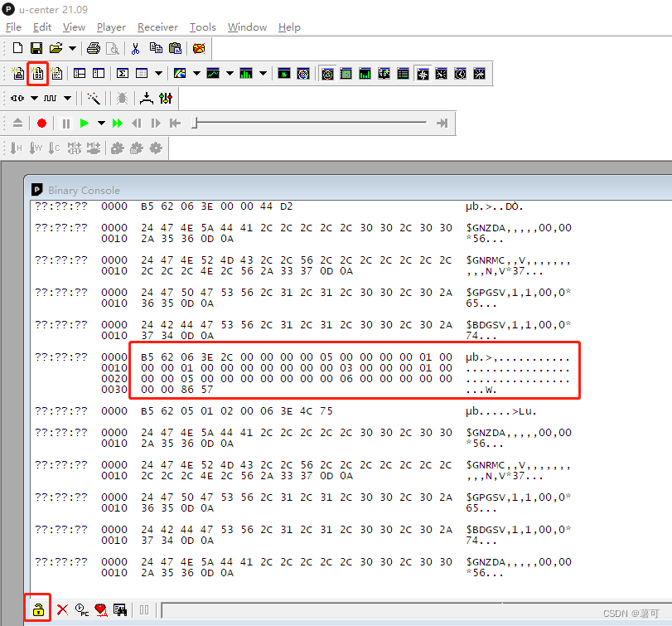Viewport: 672px width, 626px height.
Task: Expand the Table View dropdown arrow
Action: 158,74
